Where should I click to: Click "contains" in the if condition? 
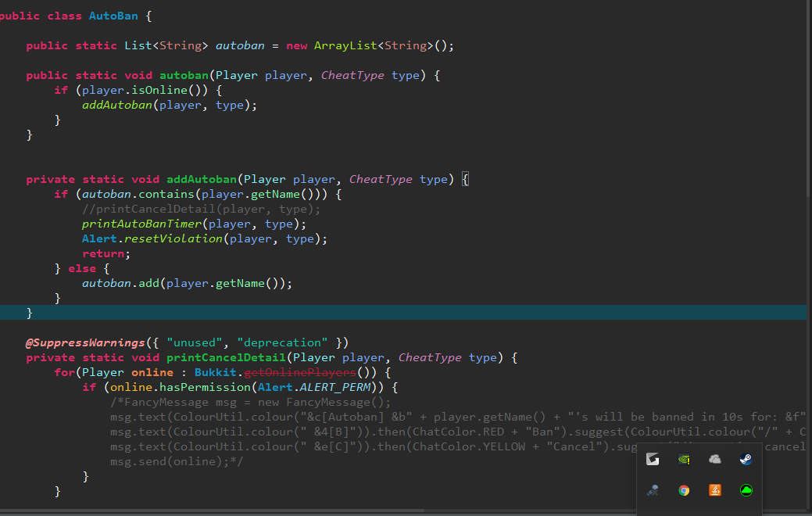point(166,194)
